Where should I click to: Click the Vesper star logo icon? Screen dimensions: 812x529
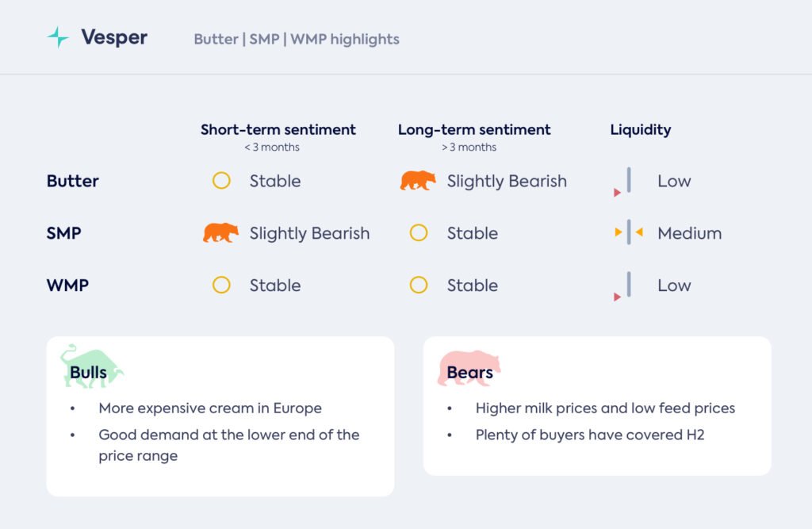click(58, 37)
